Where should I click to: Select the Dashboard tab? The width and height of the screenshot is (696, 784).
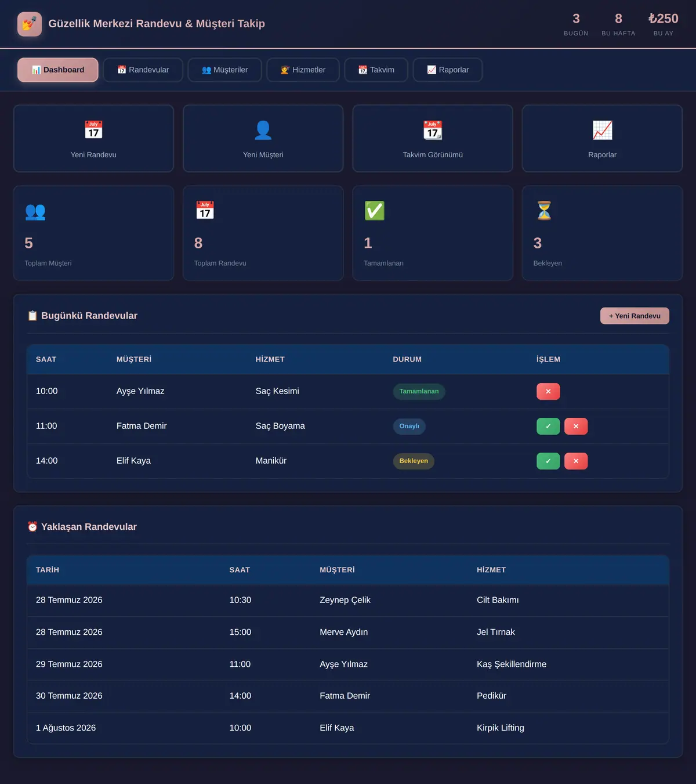[58, 70]
